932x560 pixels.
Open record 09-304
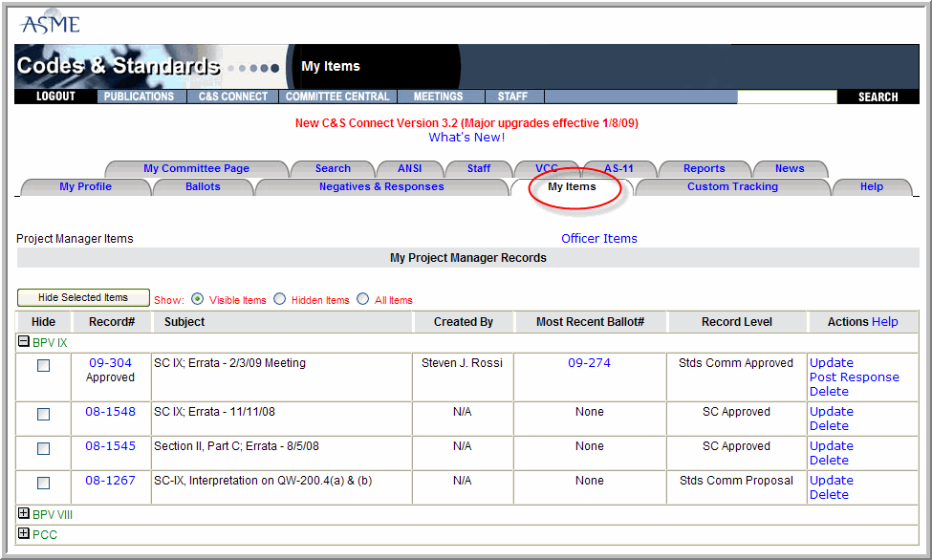tap(110, 362)
